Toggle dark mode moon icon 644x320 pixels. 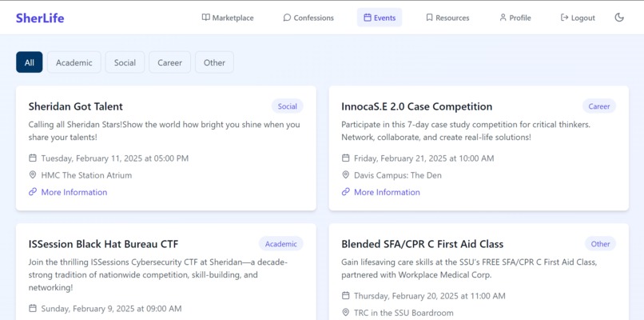click(619, 18)
